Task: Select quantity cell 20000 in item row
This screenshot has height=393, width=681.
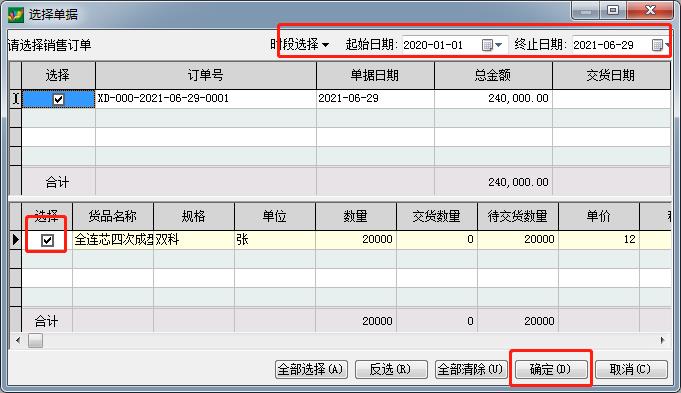Action: (x=356, y=240)
